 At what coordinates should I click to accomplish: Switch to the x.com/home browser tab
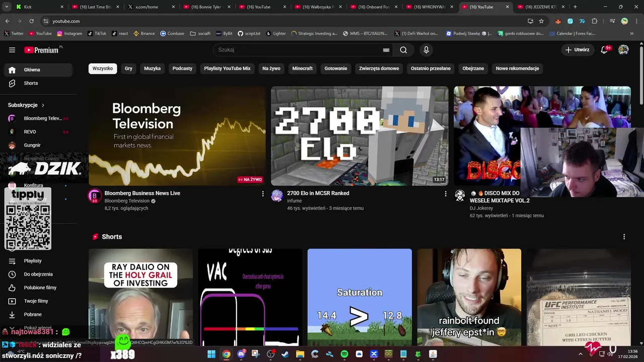pos(151,7)
